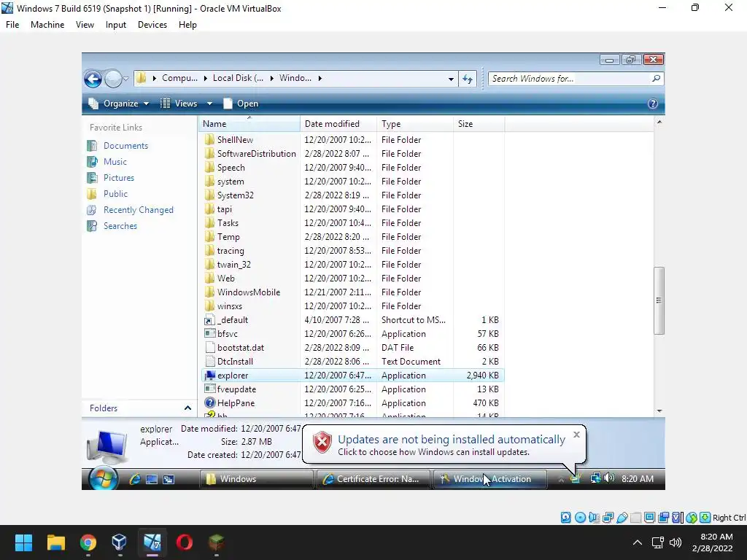This screenshot has height=560, width=747.
Task: Expand the arrow after Windo... breadcrumb
Action: pyautogui.click(x=320, y=78)
